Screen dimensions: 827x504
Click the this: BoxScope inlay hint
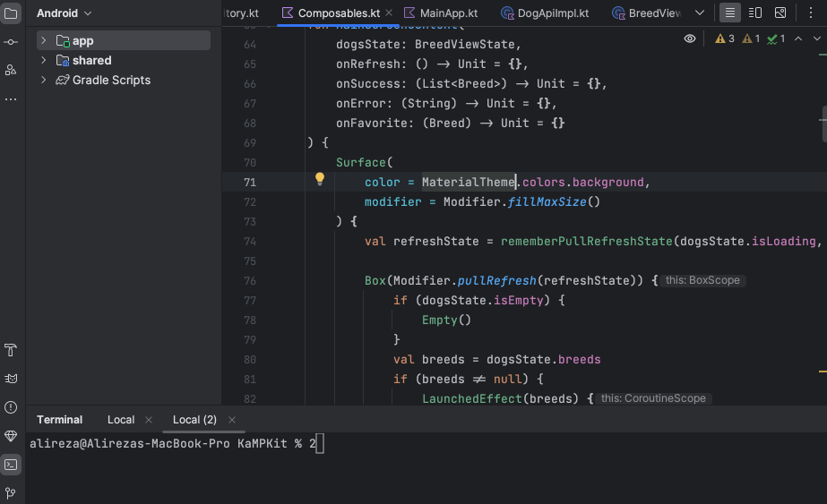pos(702,280)
